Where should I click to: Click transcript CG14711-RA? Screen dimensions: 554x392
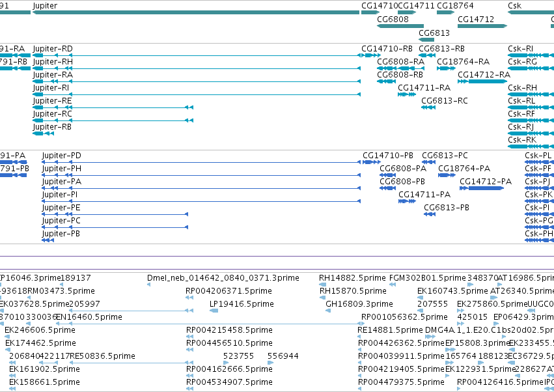[x=407, y=94]
